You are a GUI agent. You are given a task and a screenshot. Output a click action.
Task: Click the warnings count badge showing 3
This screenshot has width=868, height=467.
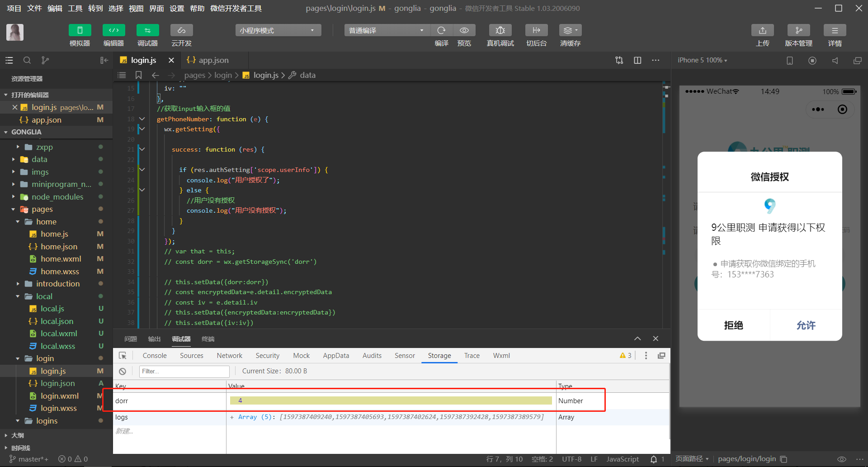626,356
